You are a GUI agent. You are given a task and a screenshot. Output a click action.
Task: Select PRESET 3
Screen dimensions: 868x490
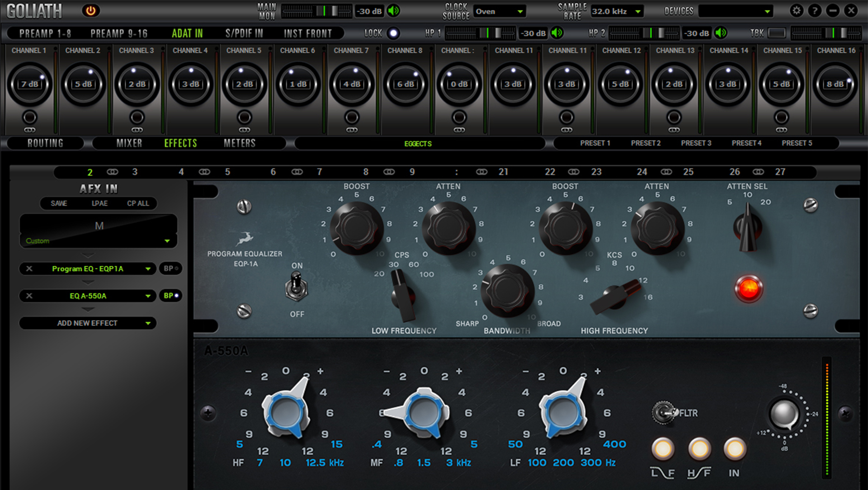point(696,143)
